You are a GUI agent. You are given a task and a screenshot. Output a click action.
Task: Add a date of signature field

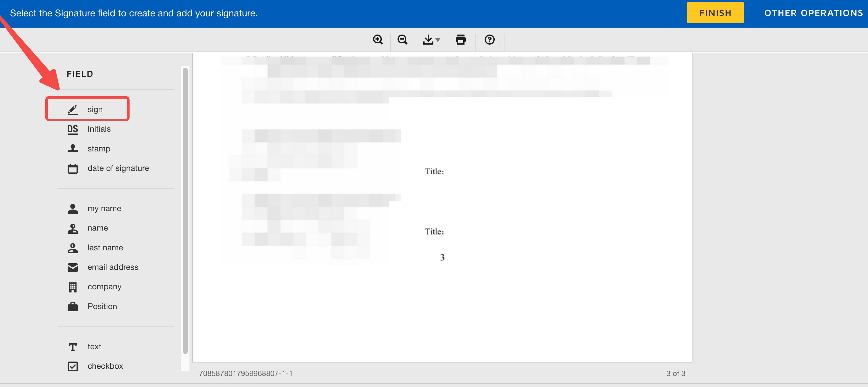[x=118, y=168]
